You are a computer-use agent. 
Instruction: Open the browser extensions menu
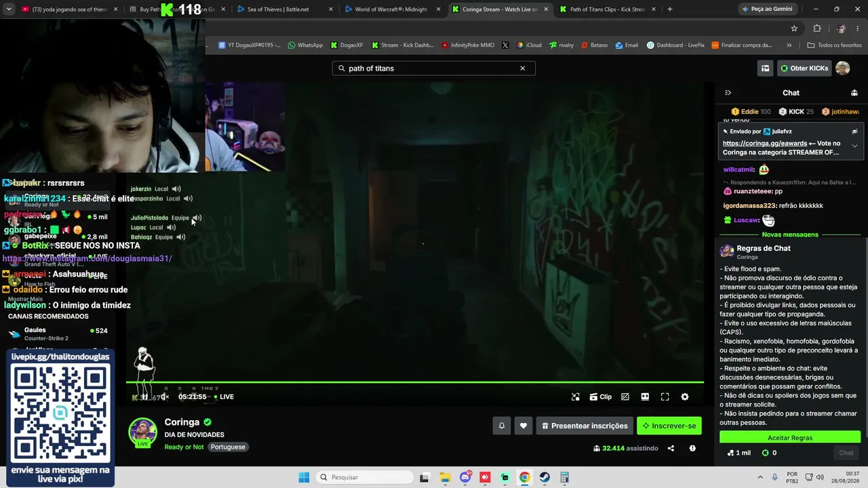pos(816,28)
